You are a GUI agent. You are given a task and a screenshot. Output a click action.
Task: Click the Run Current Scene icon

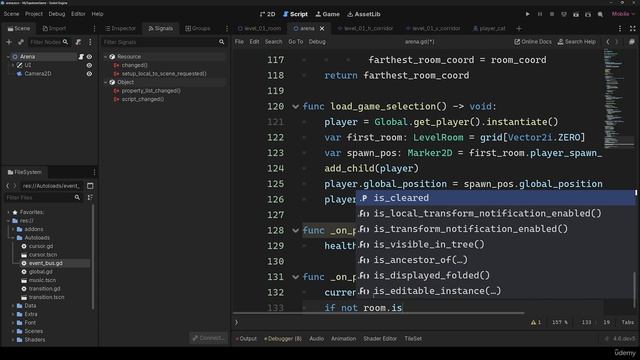(576, 14)
